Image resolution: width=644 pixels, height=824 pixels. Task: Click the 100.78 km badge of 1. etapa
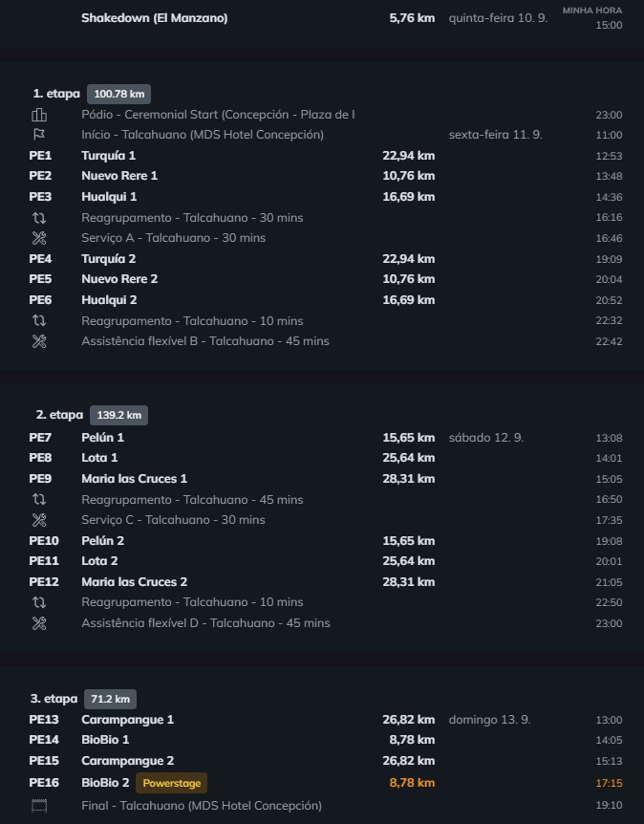click(119, 94)
